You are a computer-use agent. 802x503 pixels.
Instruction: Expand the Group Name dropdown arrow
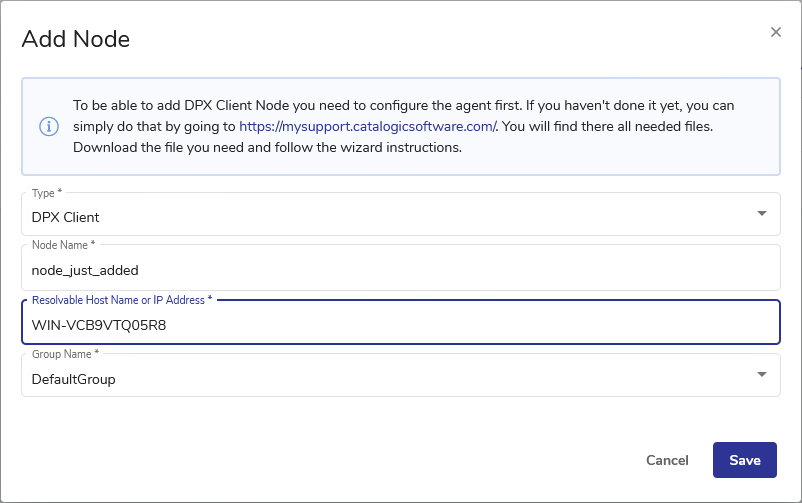point(762,375)
